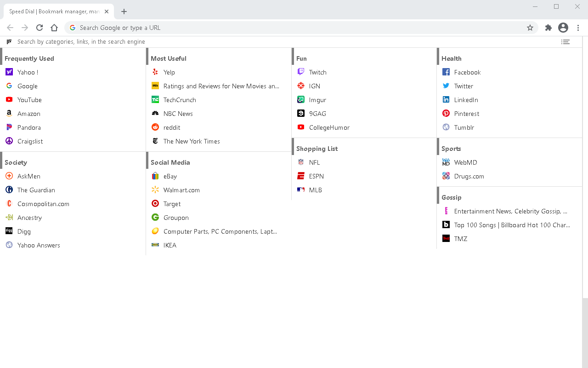
Task: Open the Chrome profile avatar menu
Action: click(563, 28)
